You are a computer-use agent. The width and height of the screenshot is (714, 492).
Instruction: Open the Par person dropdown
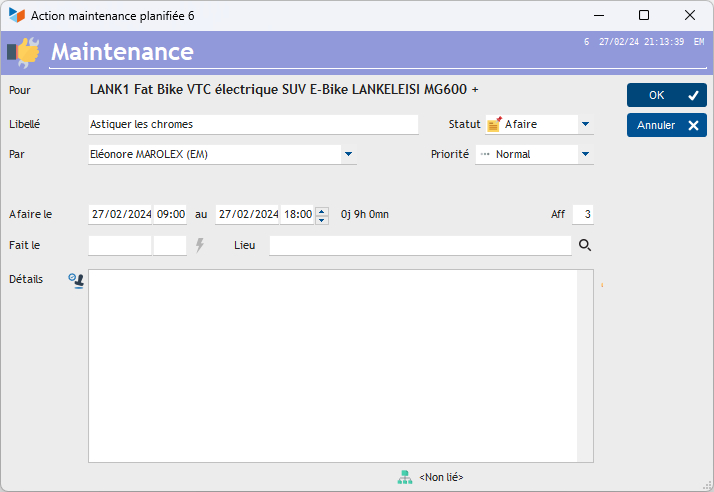(x=348, y=154)
